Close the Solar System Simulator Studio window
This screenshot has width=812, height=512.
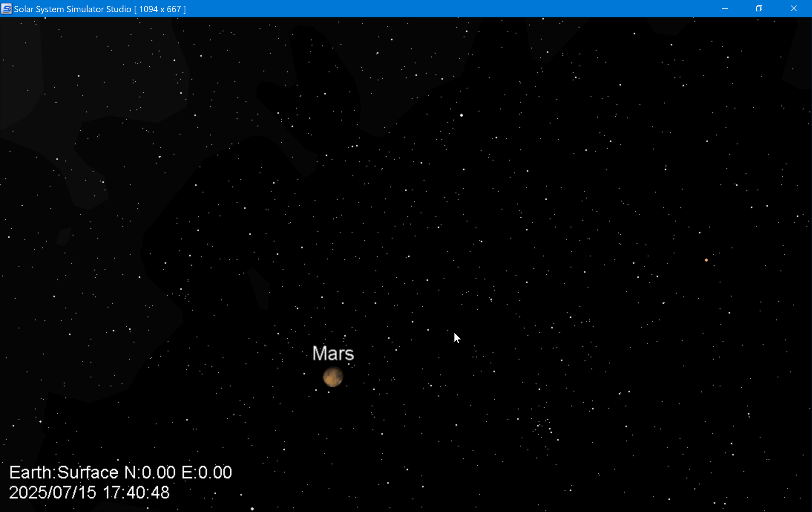click(x=793, y=9)
